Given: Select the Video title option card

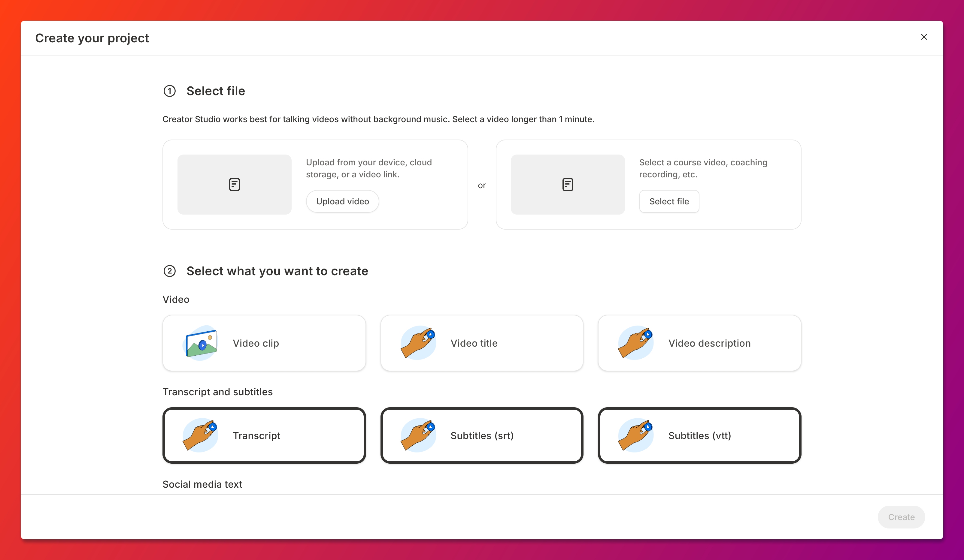Looking at the screenshot, I should coord(482,343).
